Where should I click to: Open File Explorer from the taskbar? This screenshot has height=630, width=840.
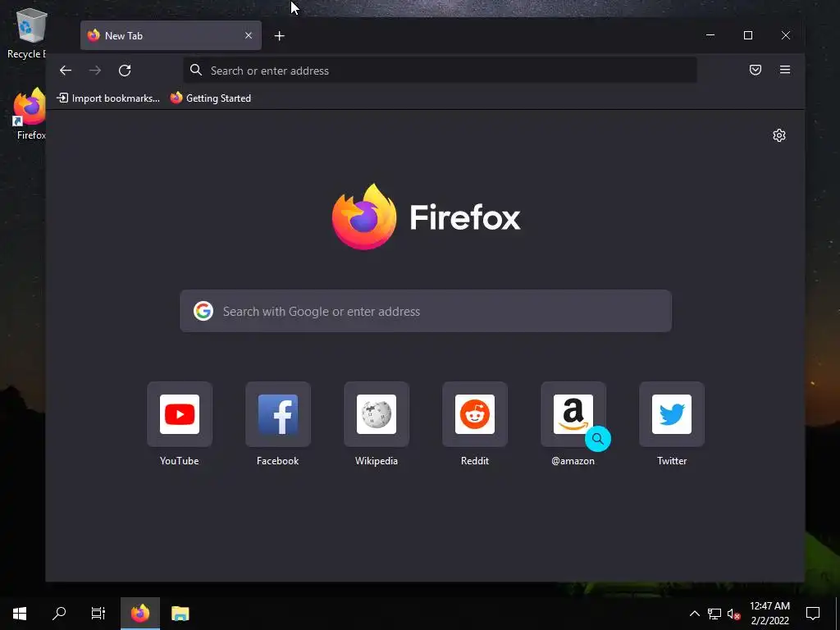pos(180,614)
